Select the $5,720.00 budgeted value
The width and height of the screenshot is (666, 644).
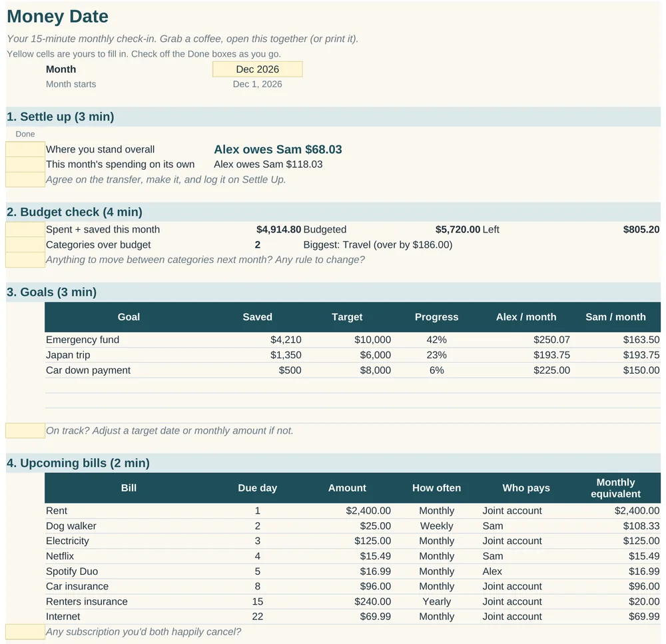(458, 229)
